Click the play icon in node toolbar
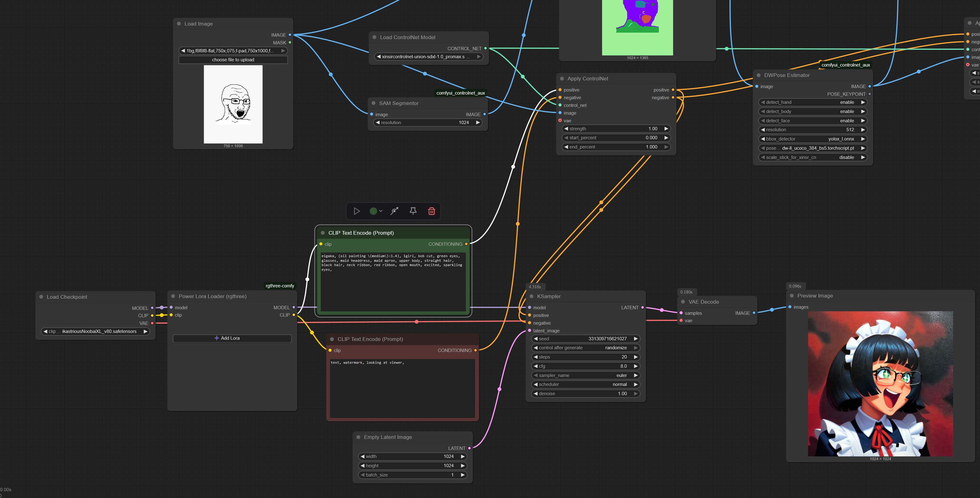Viewport: 980px width, 498px height. click(357, 211)
